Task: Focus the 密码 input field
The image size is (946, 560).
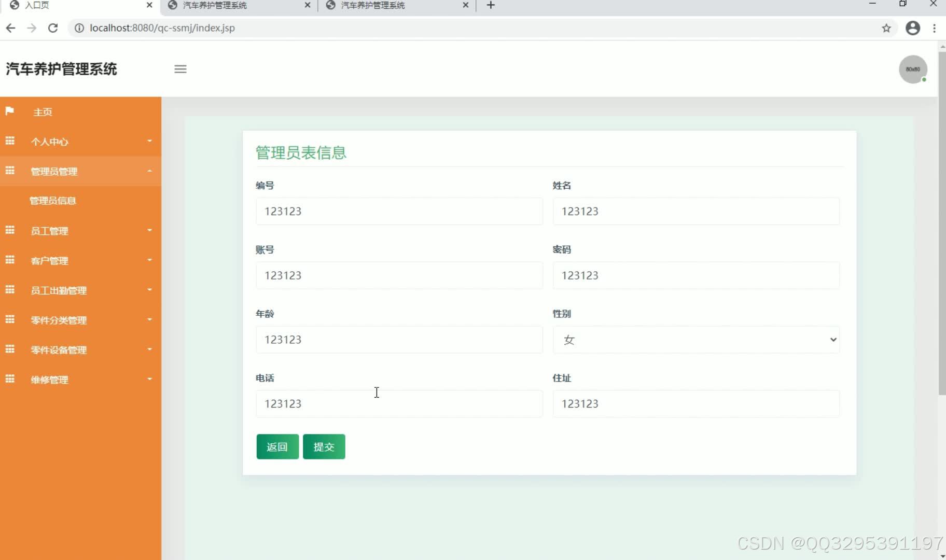Action: click(x=696, y=275)
